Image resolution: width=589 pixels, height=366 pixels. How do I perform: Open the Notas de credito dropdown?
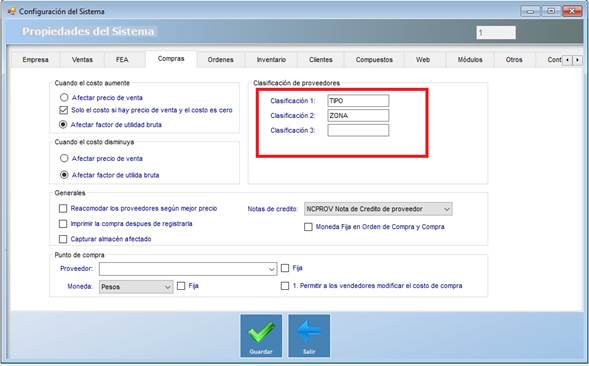tap(378, 209)
